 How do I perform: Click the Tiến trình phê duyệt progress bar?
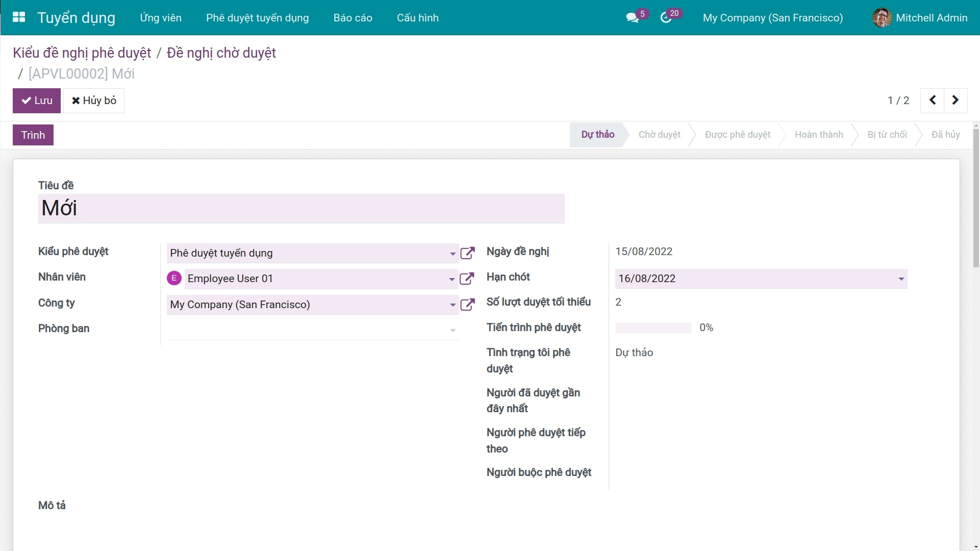653,328
